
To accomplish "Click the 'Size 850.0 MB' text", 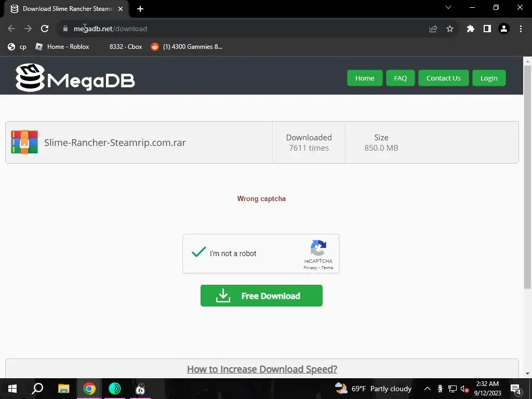I will point(381,142).
